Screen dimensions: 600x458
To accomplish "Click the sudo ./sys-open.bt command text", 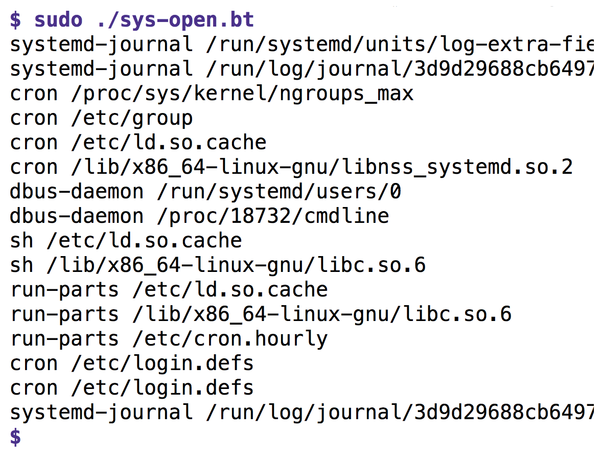I will 144,20.
